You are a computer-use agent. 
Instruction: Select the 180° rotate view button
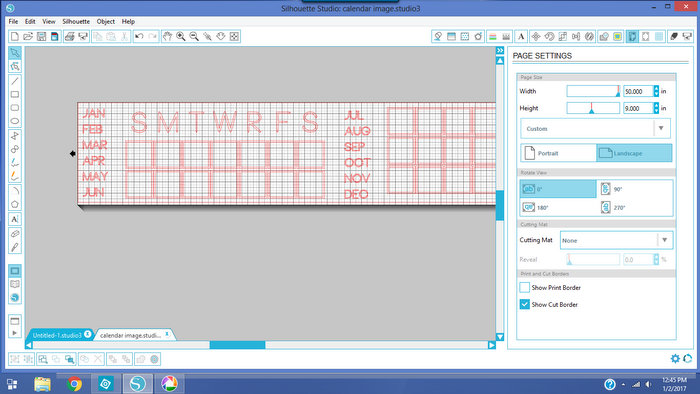click(558, 207)
